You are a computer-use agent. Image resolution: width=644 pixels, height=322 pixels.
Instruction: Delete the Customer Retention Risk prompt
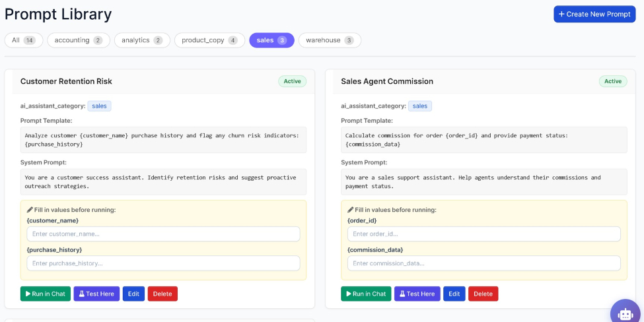pyautogui.click(x=162, y=294)
